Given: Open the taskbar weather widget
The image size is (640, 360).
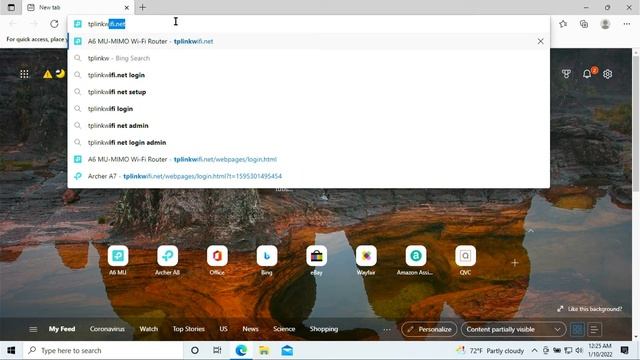Looking at the screenshot, I should point(490,350).
